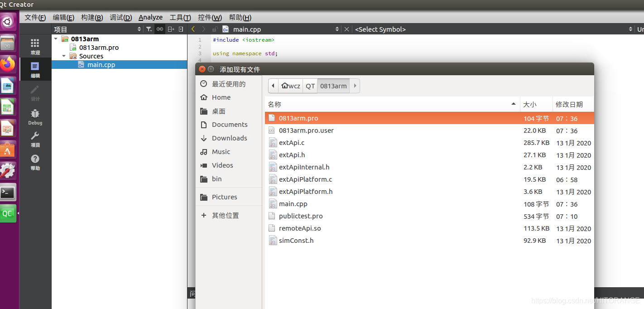
Task: Click the Qt Creator QC dock icon
Action: tap(8, 213)
